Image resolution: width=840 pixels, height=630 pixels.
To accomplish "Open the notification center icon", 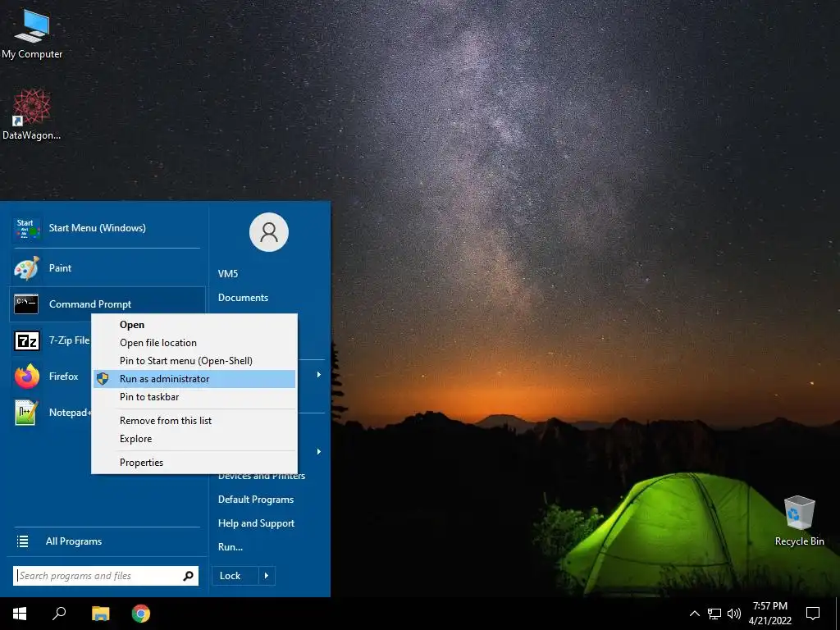I will point(813,614).
